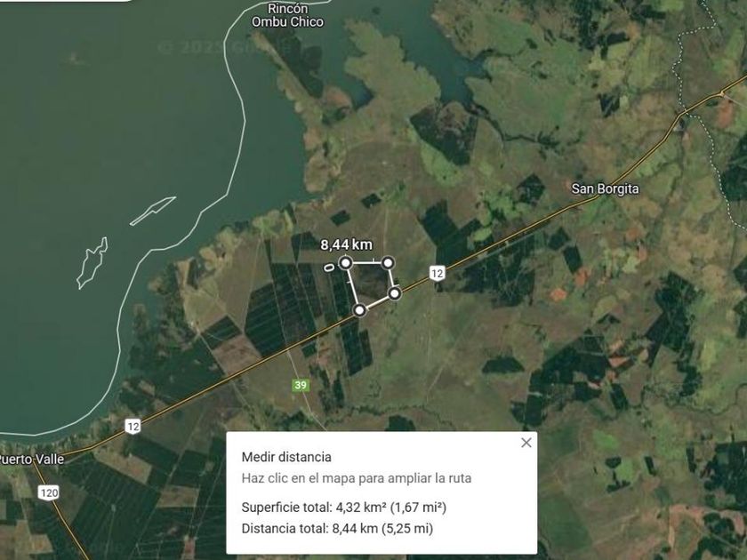
Task: Click the narrow outlined island in the lake
Action: pyautogui.click(x=153, y=211)
